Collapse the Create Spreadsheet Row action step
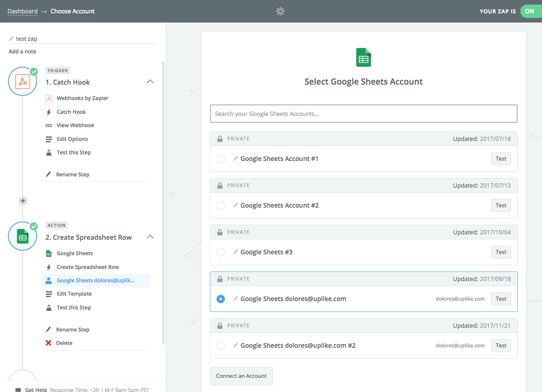 pyautogui.click(x=150, y=237)
